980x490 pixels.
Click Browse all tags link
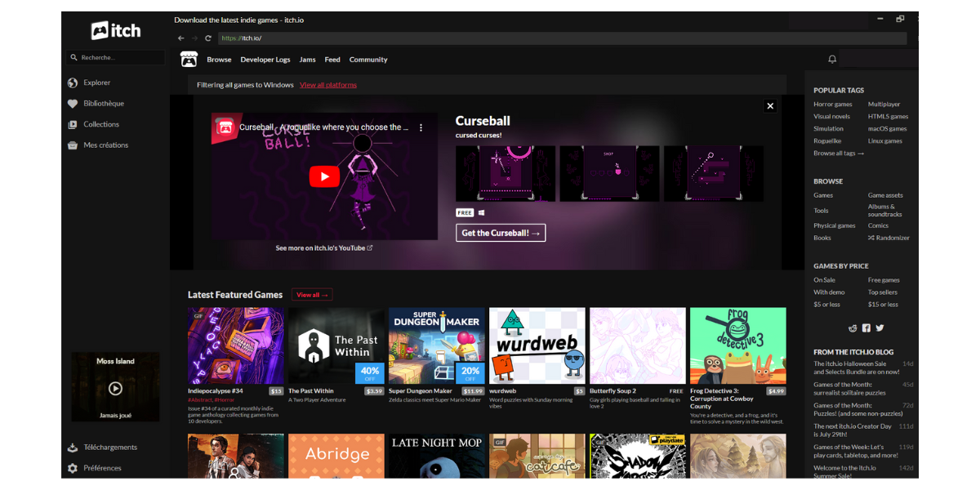[839, 154]
